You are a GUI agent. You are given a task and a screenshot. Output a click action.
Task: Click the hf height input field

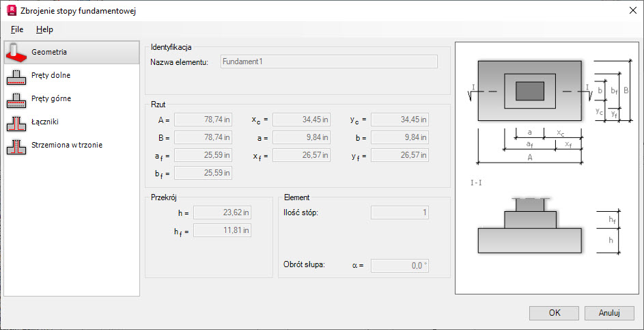tap(223, 231)
